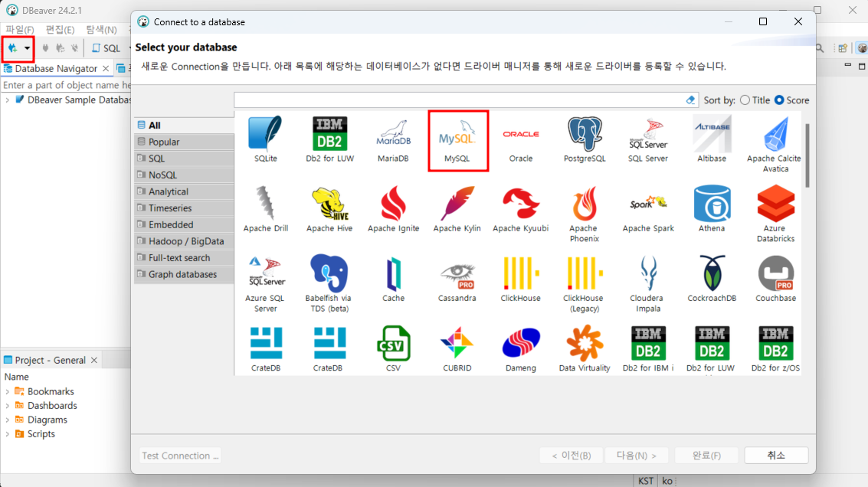The height and width of the screenshot is (487, 868).
Task: Select the SQLite database icon
Action: tap(266, 139)
